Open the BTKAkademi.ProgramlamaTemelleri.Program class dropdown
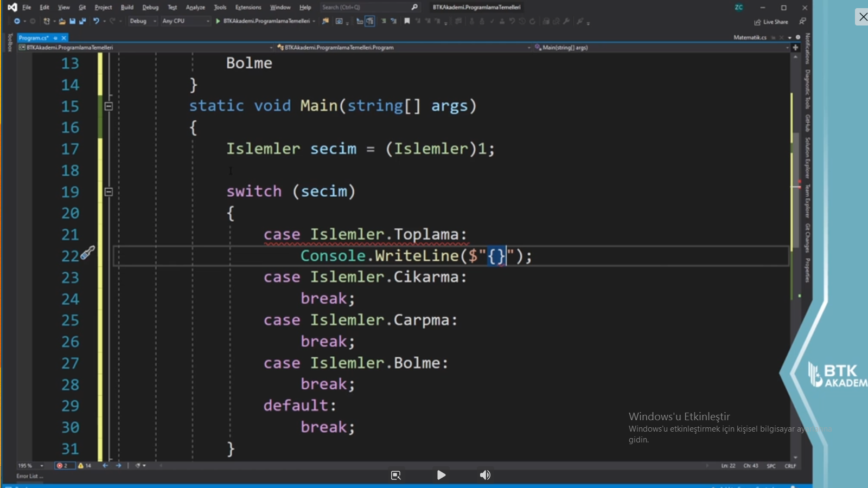Viewport: 868px width, 488px height. pyautogui.click(x=404, y=47)
